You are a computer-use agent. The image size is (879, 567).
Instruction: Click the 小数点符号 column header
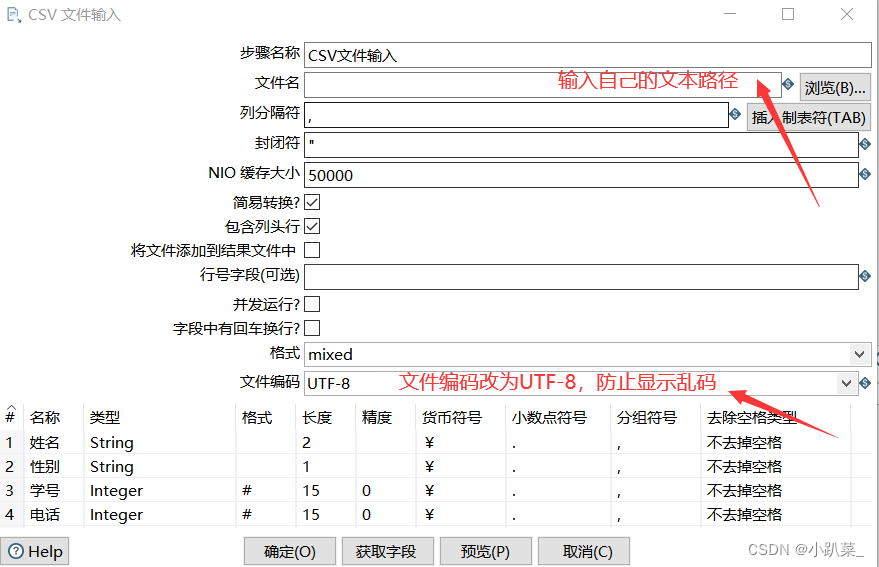(558, 417)
